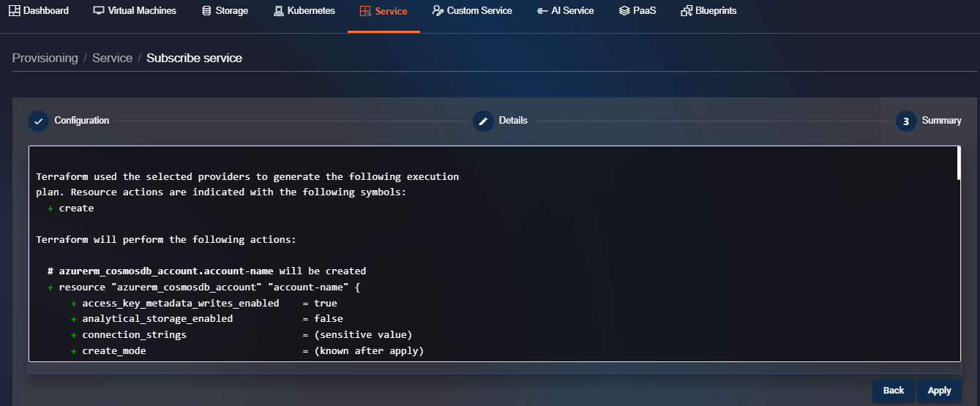Click the AI Service icon
Viewport: 980px width, 406px height.
point(542,11)
